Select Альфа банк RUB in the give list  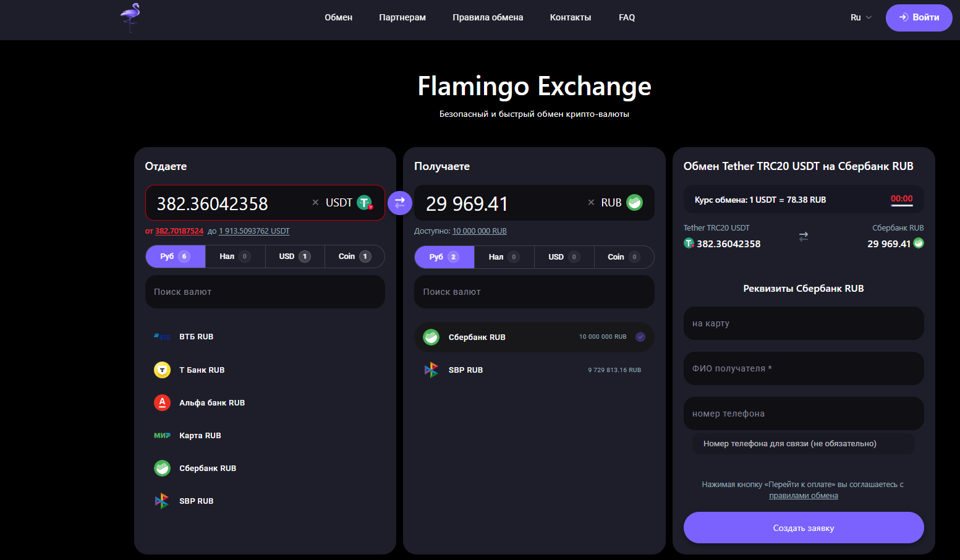point(265,402)
